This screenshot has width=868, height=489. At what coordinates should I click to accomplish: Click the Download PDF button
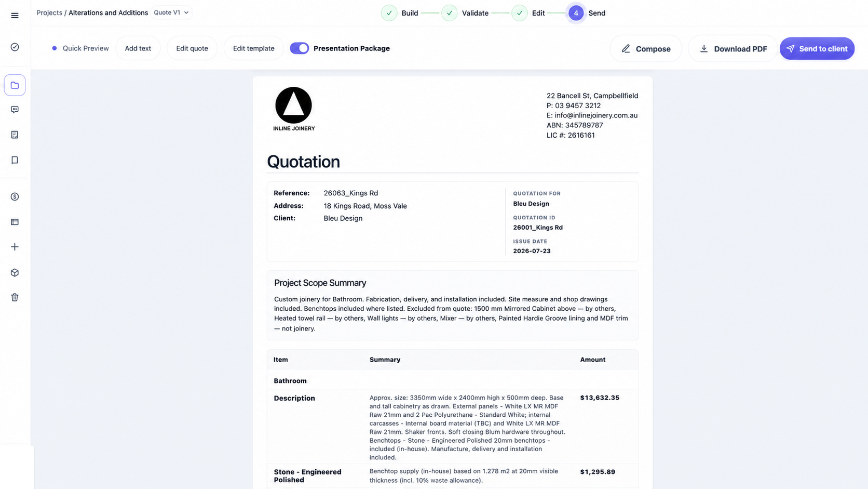(733, 49)
